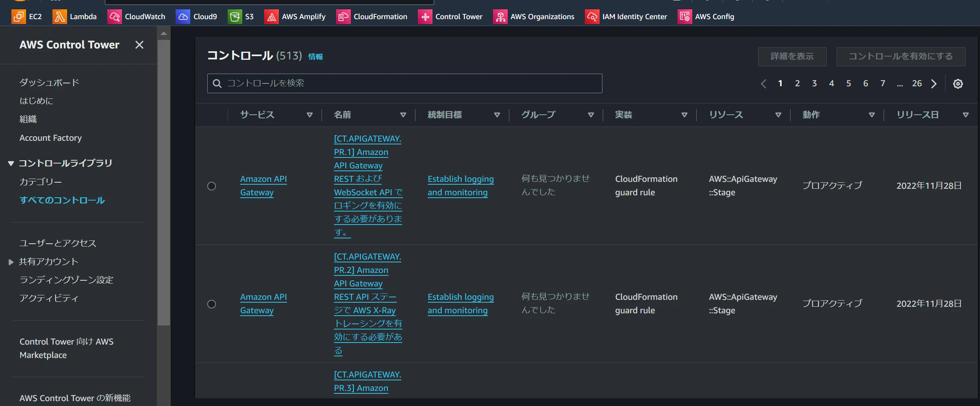Open アクティビティ in the sidebar
The image size is (980, 406).
tap(49, 298)
